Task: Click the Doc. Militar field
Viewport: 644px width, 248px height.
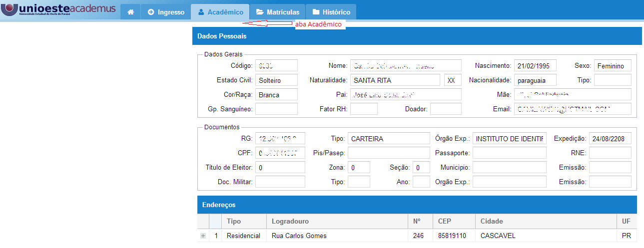Action: point(280,182)
